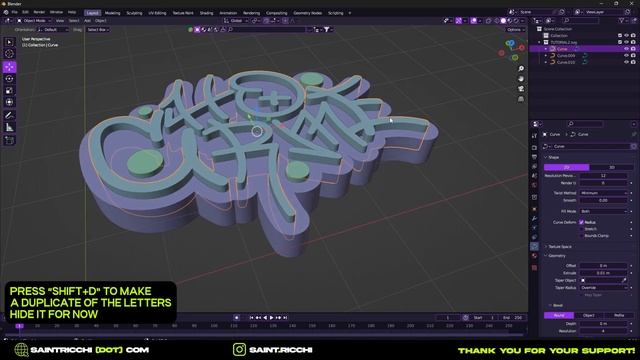Viewport: 640px width, 360px height.
Task: Click the Taper Object eyedropper icon
Action: coord(624,280)
